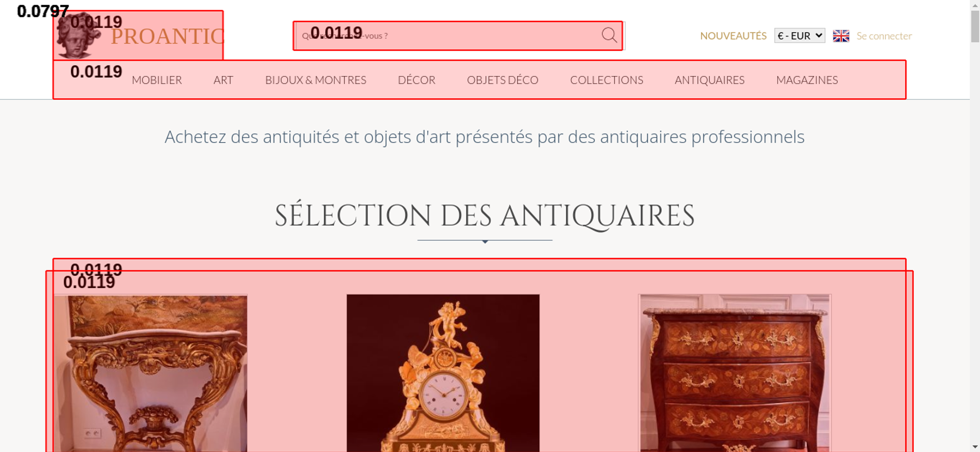Click the search input field

click(448, 36)
